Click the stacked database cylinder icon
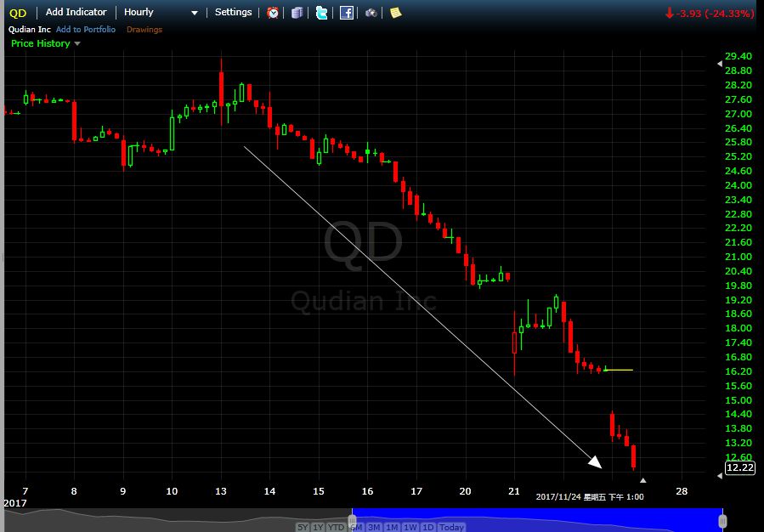This screenshot has width=764, height=532. [x=297, y=13]
